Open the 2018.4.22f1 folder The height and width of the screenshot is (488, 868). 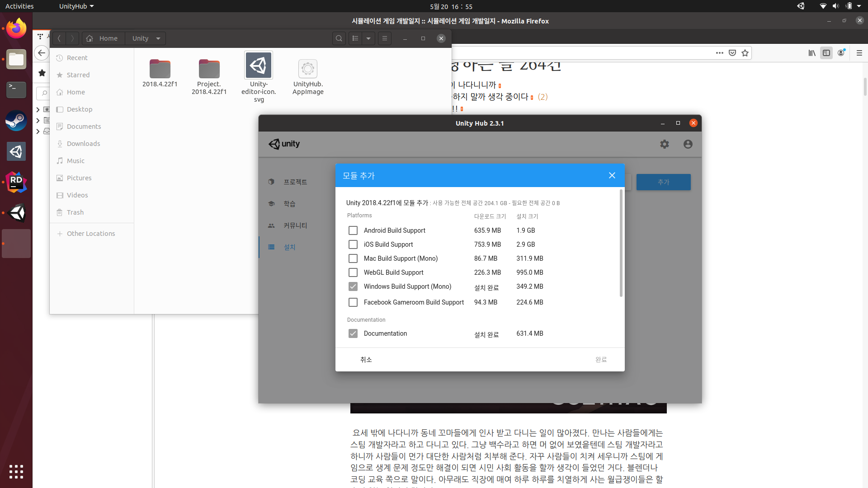160,73
